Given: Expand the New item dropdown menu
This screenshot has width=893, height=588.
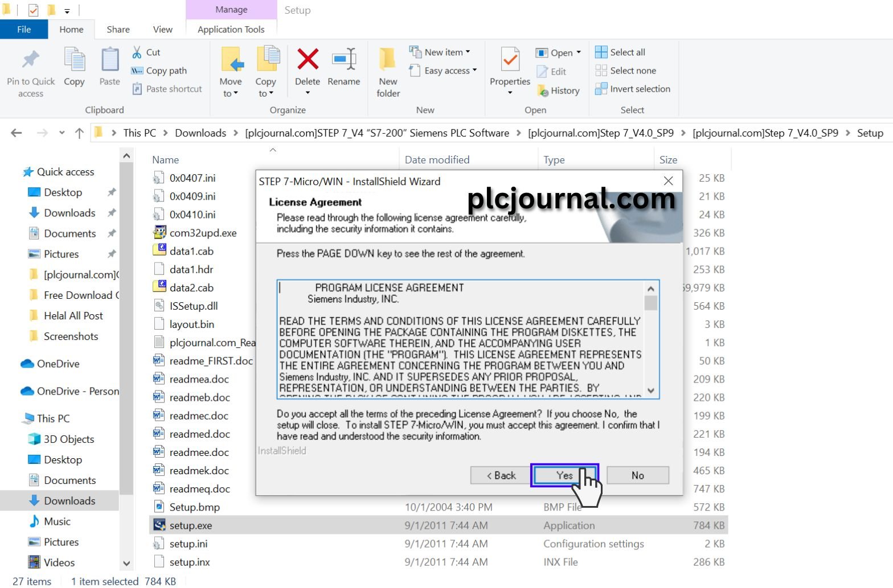Looking at the screenshot, I should point(440,52).
